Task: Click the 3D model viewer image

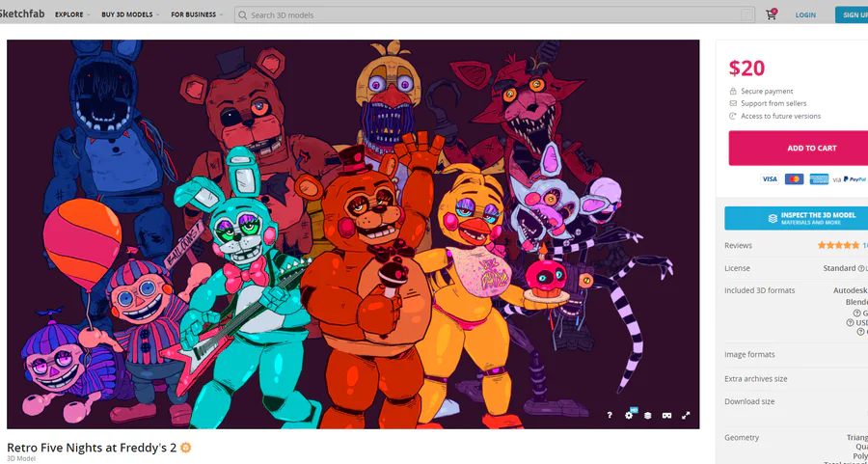Action: [353, 233]
